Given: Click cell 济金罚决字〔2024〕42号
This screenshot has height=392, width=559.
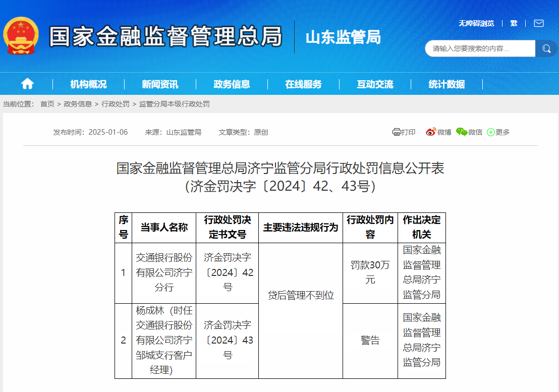Looking at the screenshot, I should tap(228, 272).
